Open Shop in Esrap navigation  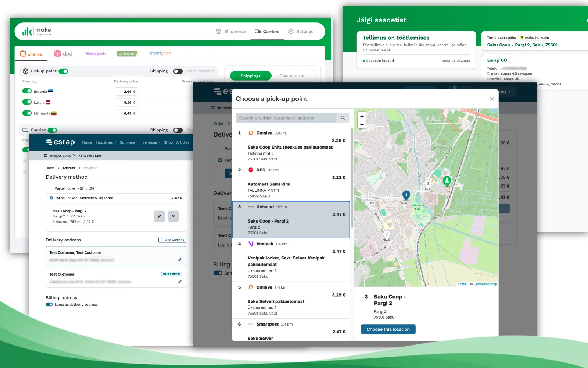pyautogui.click(x=168, y=142)
